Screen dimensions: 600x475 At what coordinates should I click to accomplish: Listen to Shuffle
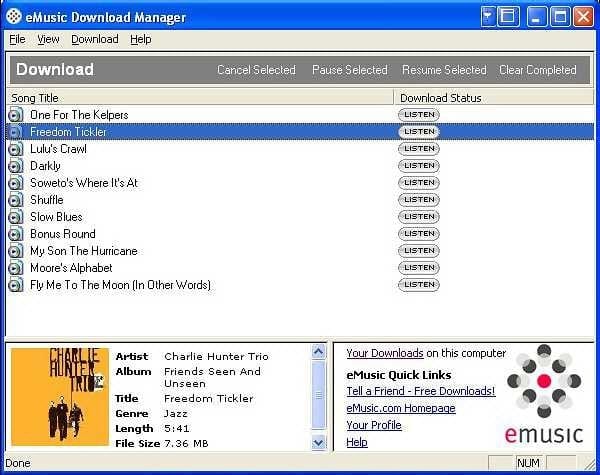pos(419,200)
